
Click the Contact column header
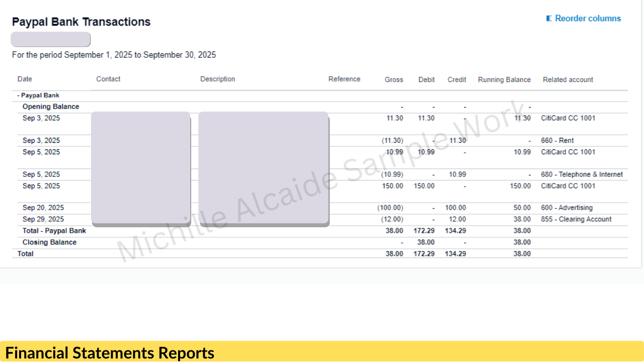coord(108,79)
